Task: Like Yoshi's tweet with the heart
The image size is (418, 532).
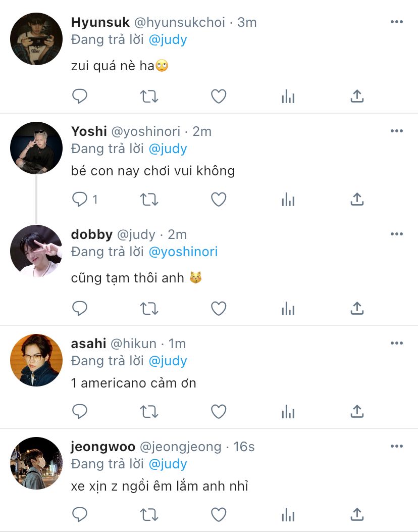Action: tap(219, 200)
